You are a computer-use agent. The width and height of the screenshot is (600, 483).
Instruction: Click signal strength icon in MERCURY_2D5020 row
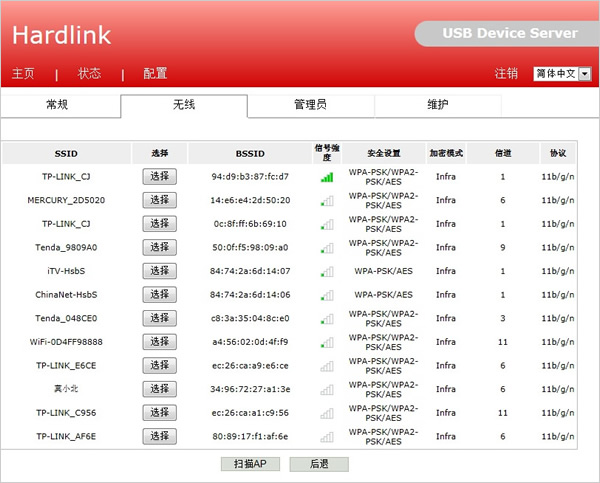[327, 201]
